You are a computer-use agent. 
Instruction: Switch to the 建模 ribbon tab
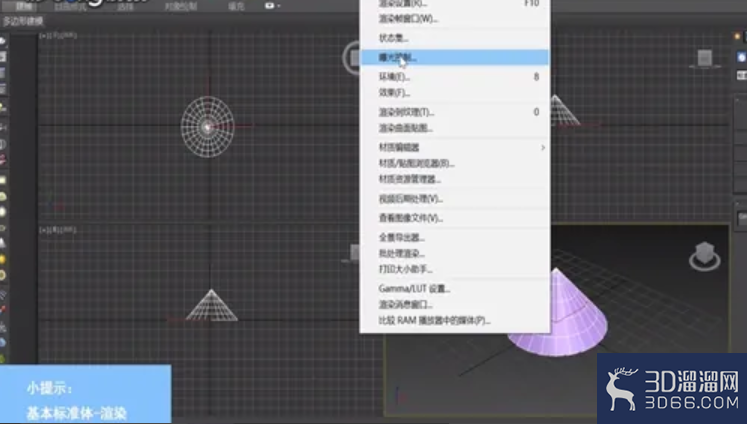[23, 6]
